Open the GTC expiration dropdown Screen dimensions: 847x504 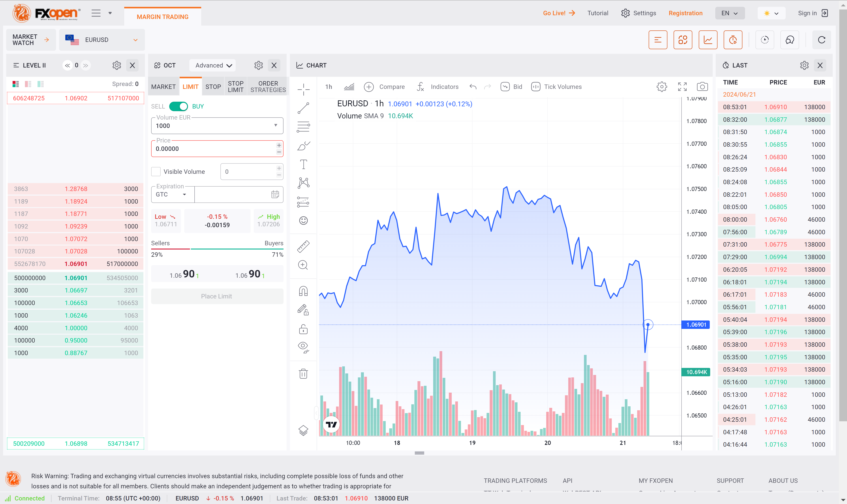pos(173,194)
